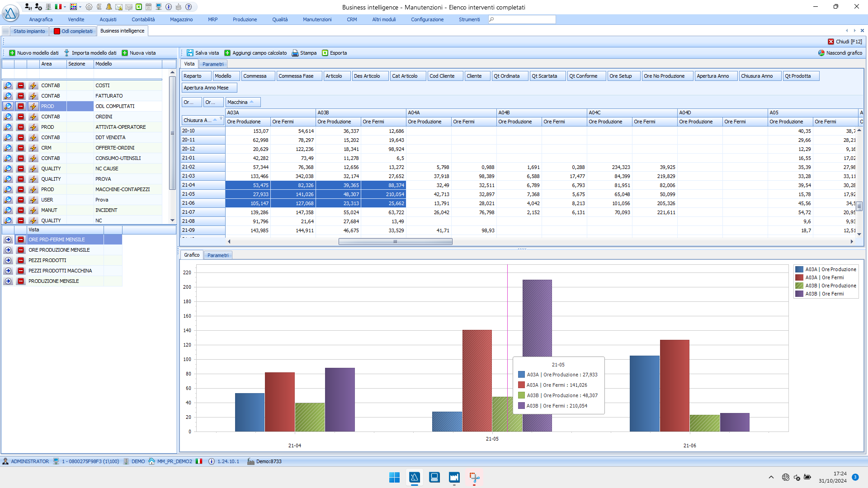Screen dimensions: 868x488
Task: Click the Stampa printer icon
Action: click(295, 53)
